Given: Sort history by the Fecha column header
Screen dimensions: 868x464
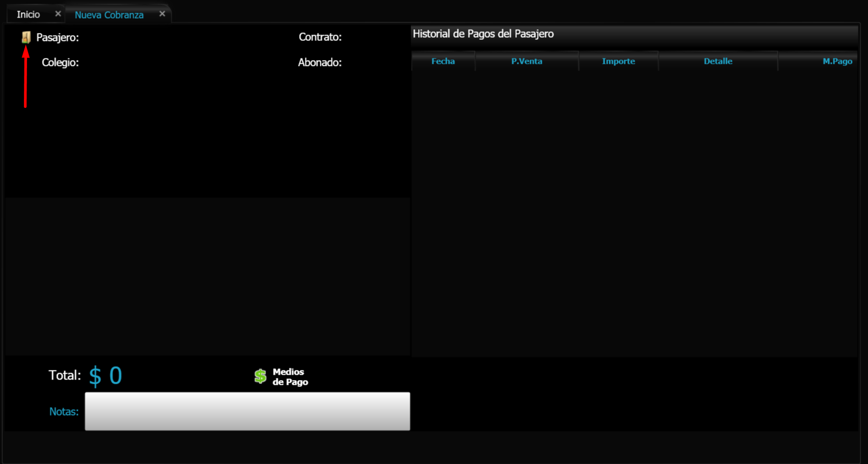Looking at the screenshot, I should pos(443,61).
